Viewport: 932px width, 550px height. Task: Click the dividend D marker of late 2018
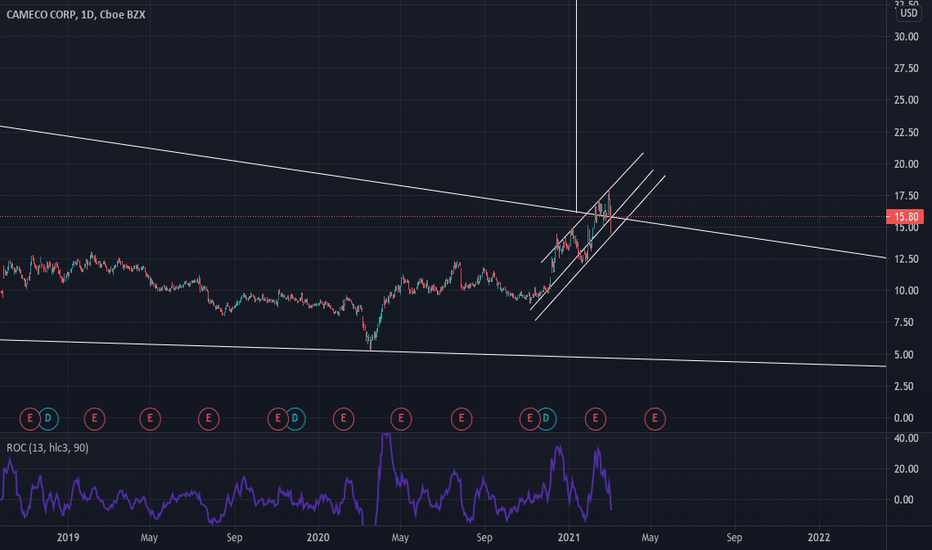tap(48, 419)
